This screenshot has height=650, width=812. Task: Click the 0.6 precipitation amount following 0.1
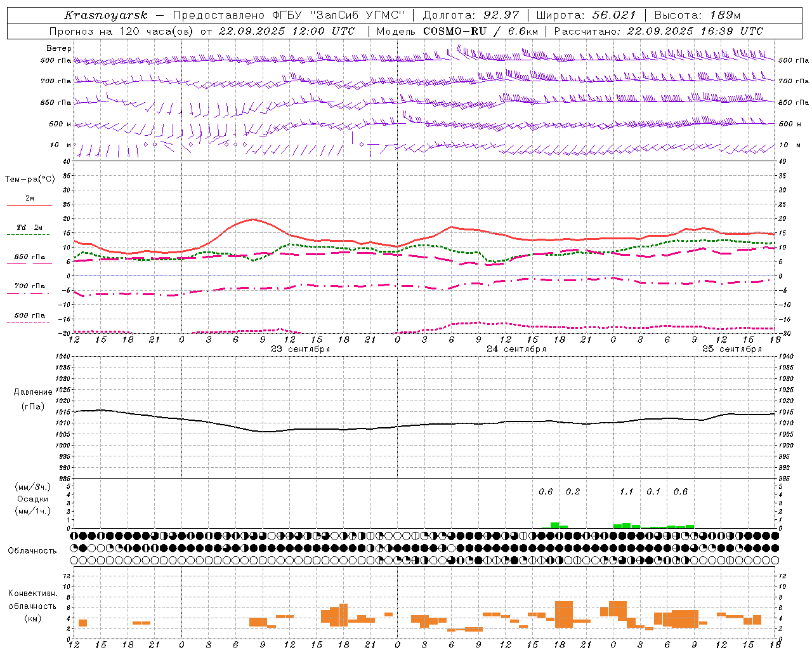[681, 491]
